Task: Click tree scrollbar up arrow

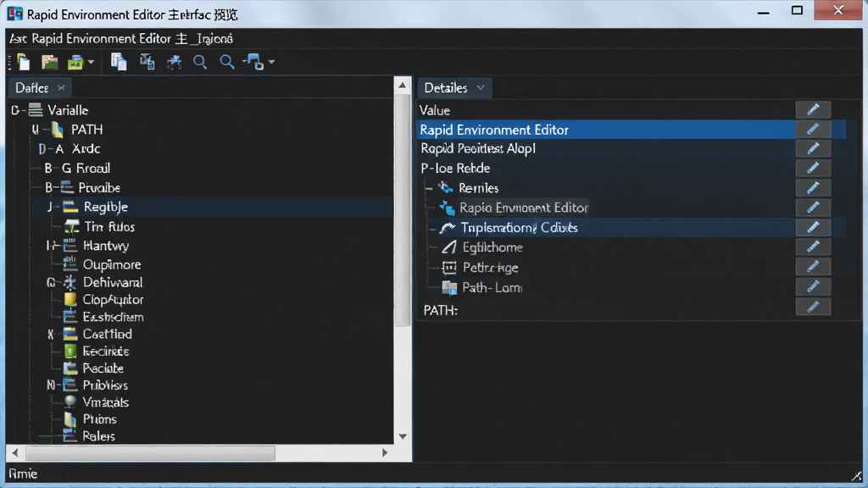Action: (x=403, y=86)
